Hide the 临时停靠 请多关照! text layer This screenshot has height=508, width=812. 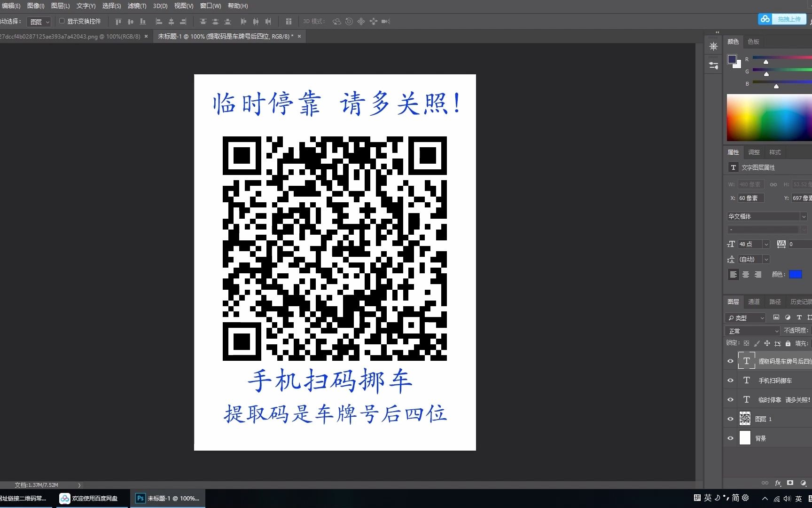tap(730, 400)
